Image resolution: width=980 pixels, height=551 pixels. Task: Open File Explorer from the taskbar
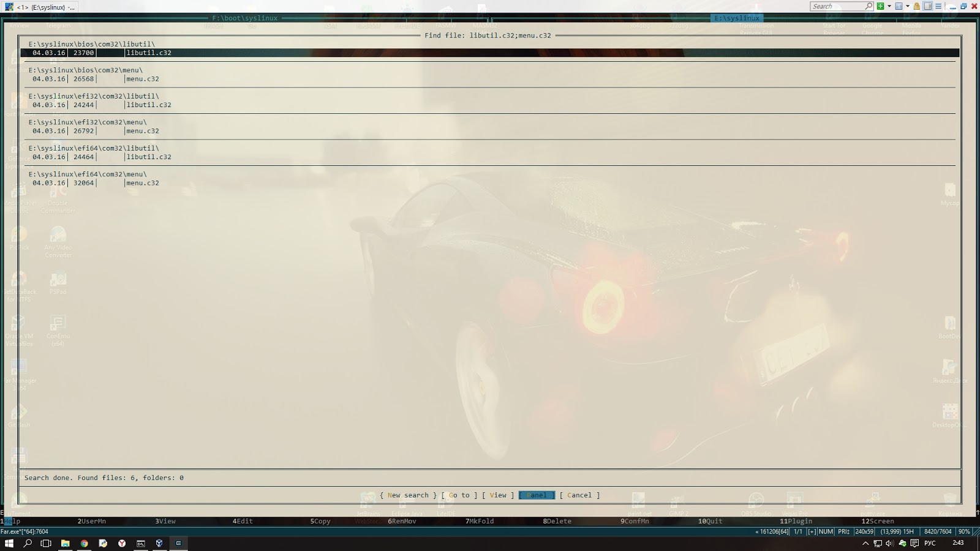click(65, 543)
